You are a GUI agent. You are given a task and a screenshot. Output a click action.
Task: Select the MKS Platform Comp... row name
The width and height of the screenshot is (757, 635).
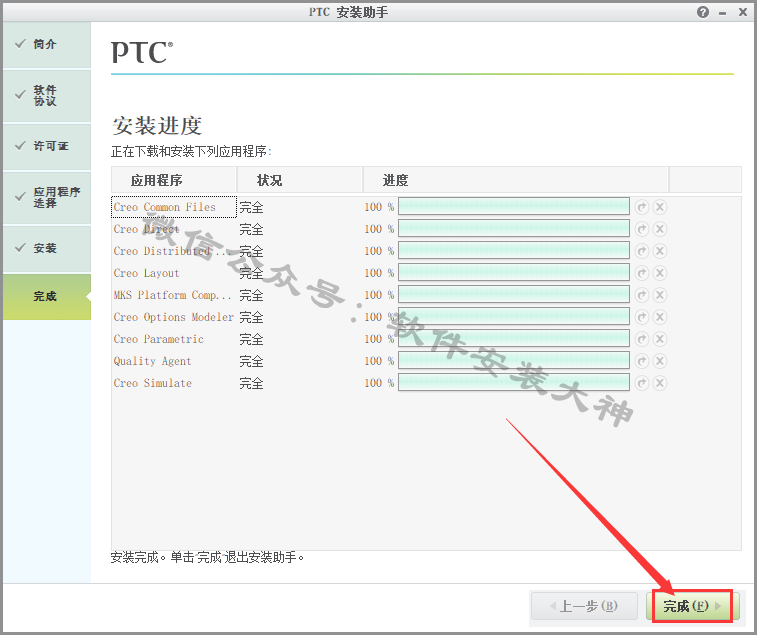[172, 295]
